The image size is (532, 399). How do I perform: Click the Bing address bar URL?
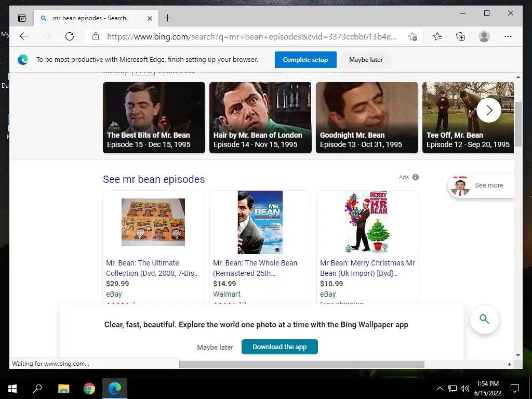tap(252, 37)
